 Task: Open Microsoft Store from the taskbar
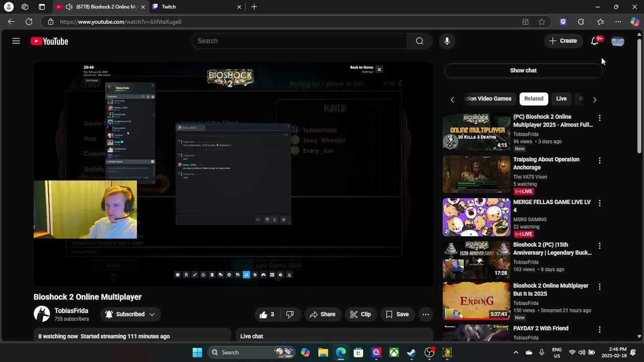(358, 352)
